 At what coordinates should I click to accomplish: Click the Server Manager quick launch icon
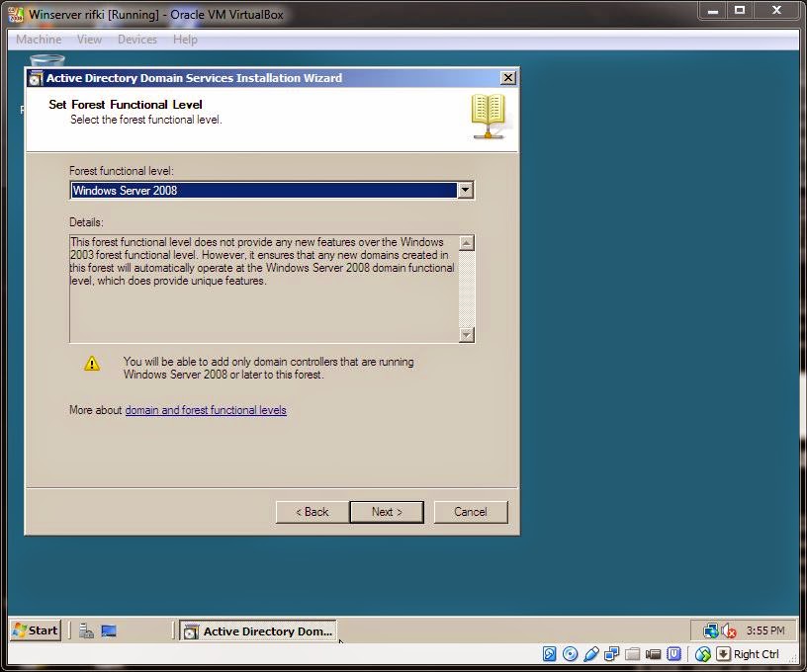coord(87,630)
